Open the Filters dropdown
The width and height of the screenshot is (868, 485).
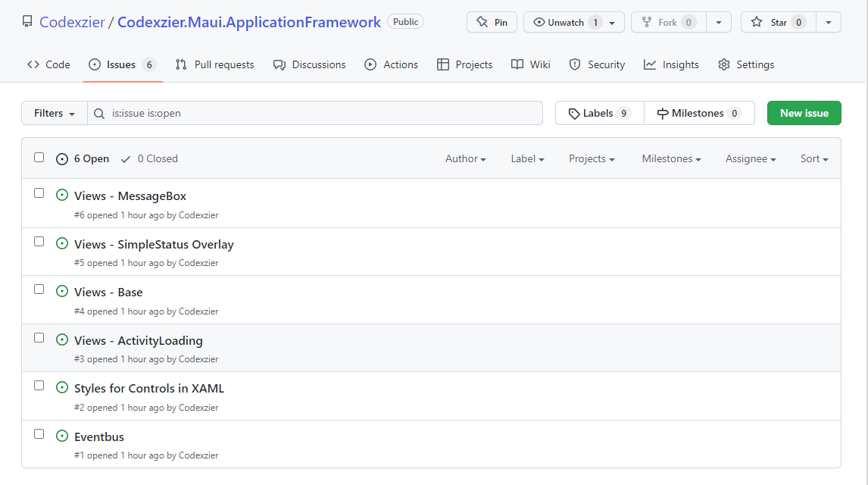[55, 113]
